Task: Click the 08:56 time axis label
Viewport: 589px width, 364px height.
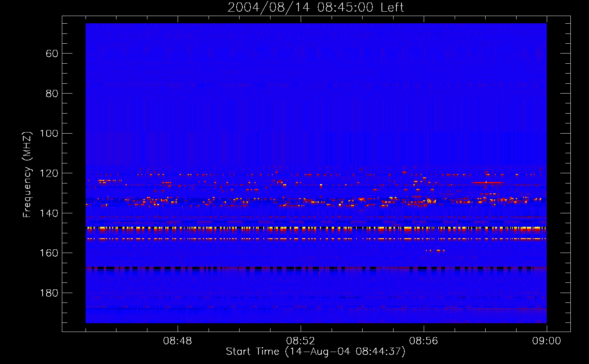Action: click(423, 341)
